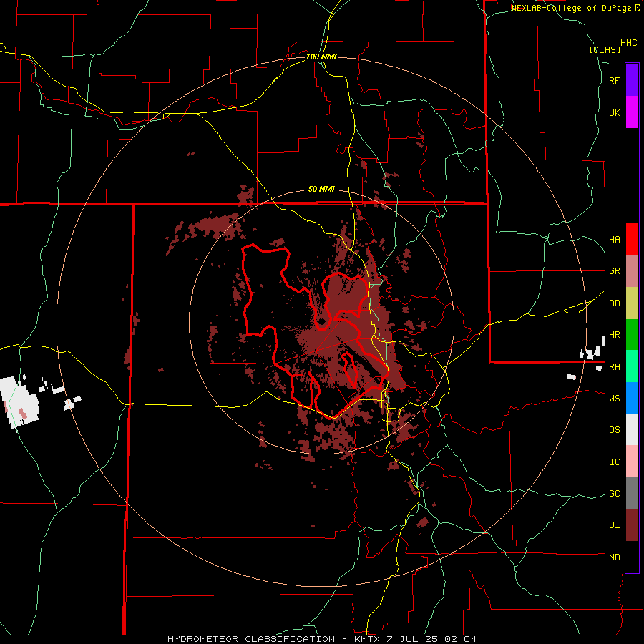Screen dimensions: 644x644
Task: Click the magenta UK legend color swatch
Action: 632,112
